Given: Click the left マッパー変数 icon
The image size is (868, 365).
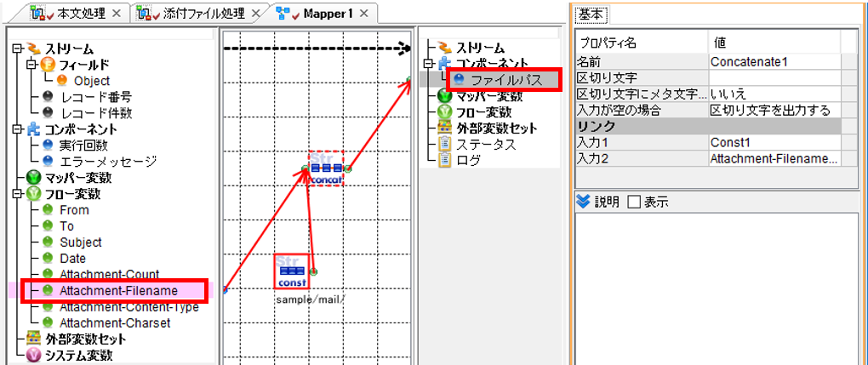Looking at the screenshot, I should (32, 178).
